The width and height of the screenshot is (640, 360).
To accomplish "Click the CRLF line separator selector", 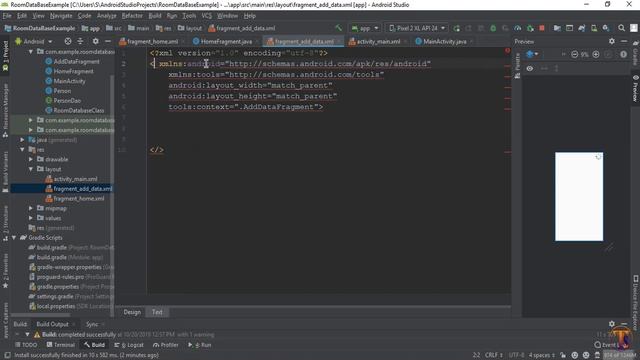I will pos(494,355).
